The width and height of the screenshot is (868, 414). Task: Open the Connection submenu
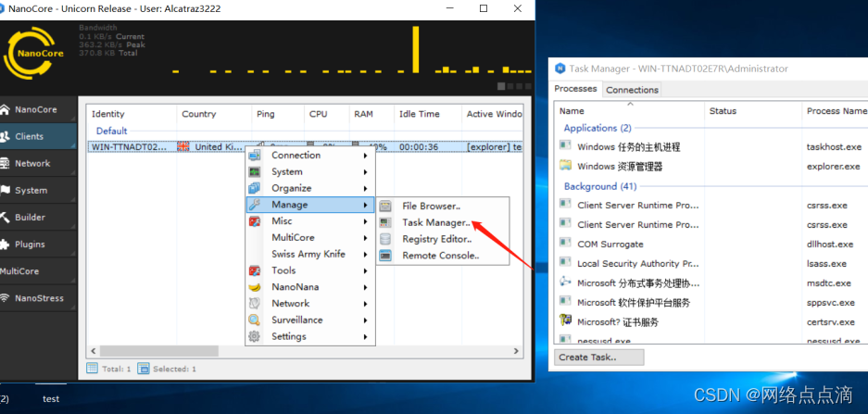click(310, 156)
